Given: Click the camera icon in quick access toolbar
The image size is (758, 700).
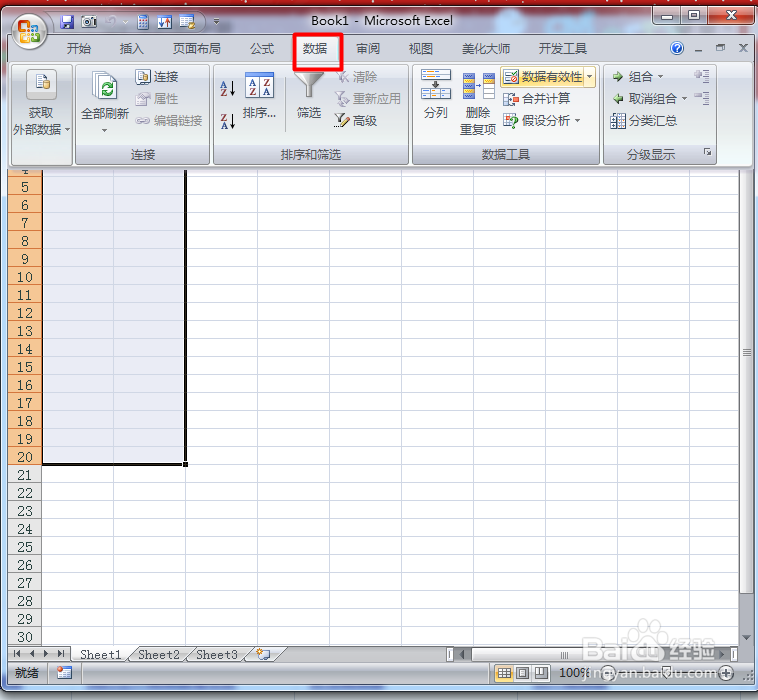Looking at the screenshot, I should (89, 22).
